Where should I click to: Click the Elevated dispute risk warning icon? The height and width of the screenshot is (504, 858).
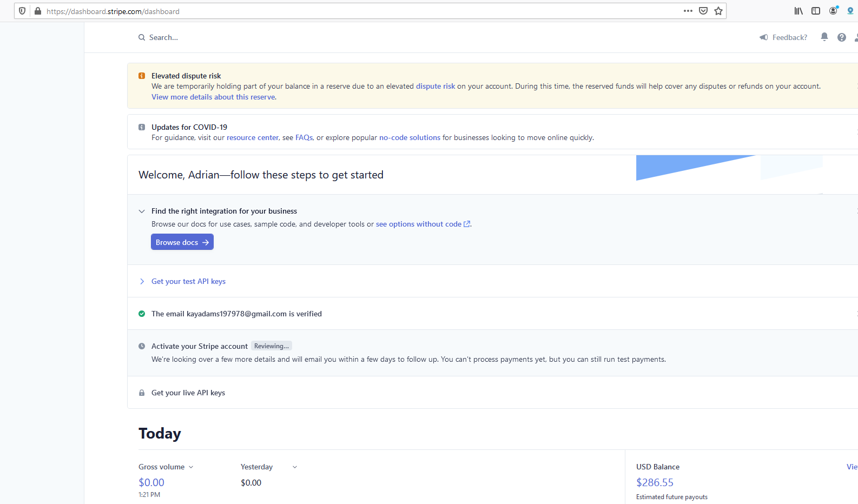pos(142,76)
